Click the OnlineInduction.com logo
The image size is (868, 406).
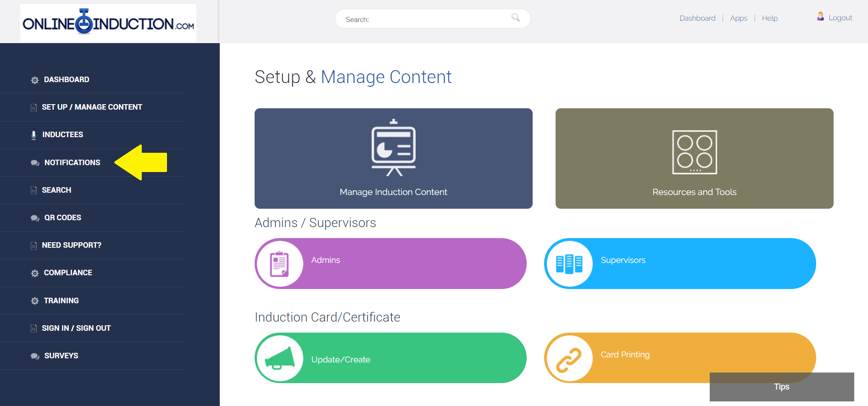(108, 23)
